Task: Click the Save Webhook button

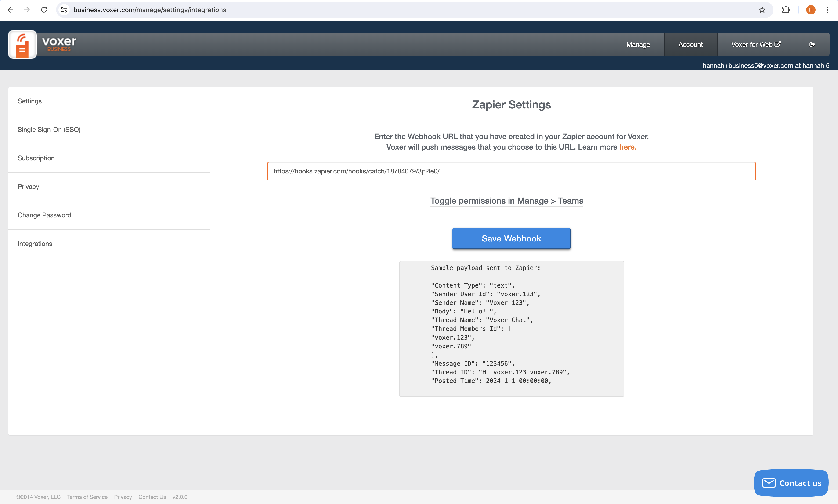Action: coord(511,238)
